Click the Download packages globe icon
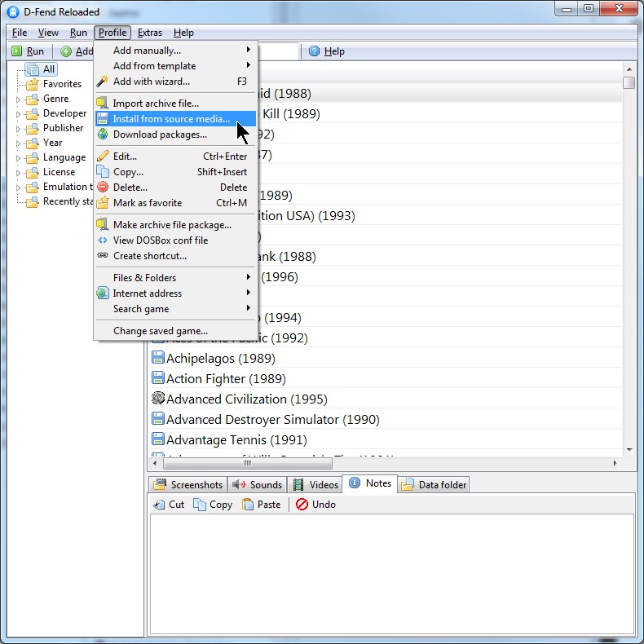Image resolution: width=644 pixels, height=644 pixels. (x=103, y=134)
